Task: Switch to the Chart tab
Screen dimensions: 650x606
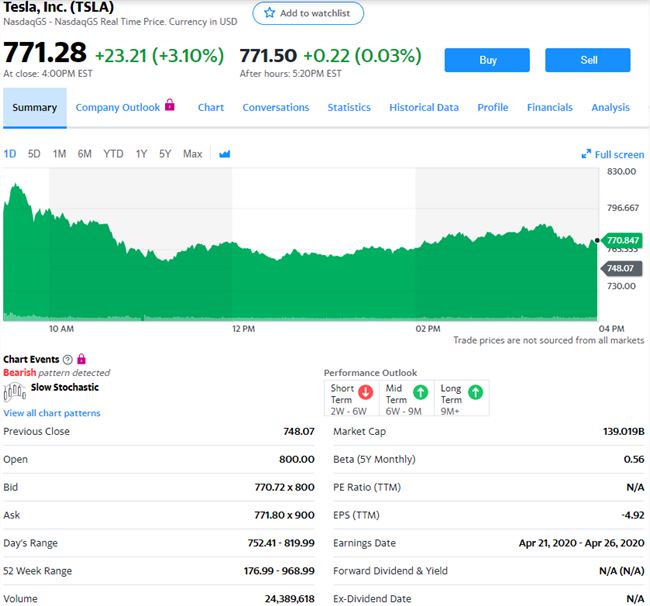Action: [x=211, y=107]
